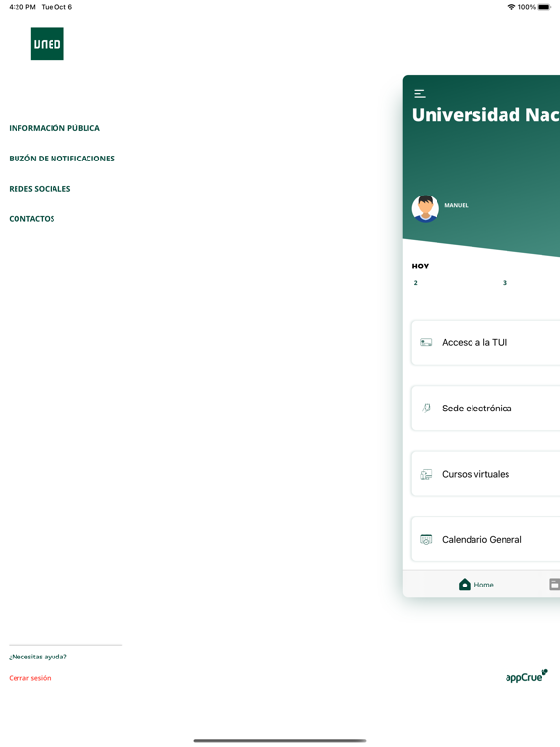
Task: Open Cursos virtuales card
Action: point(486,474)
